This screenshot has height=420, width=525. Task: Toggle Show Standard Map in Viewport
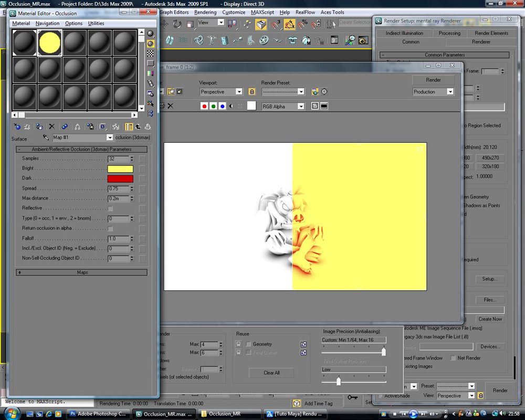(x=117, y=127)
